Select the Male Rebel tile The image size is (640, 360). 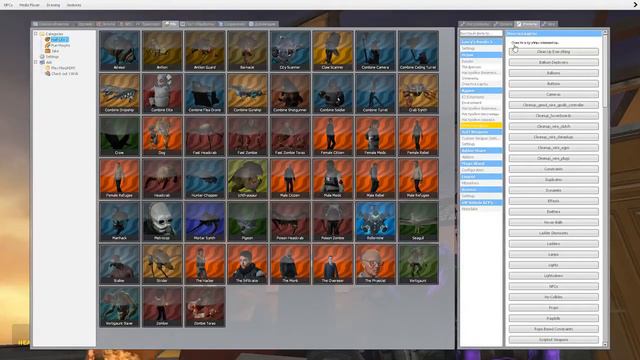[x=376, y=179]
